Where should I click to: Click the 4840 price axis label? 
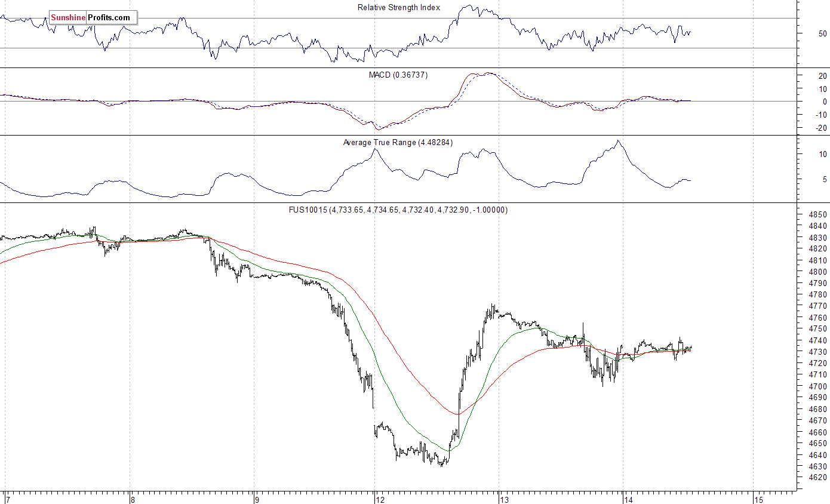[x=818, y=226]
